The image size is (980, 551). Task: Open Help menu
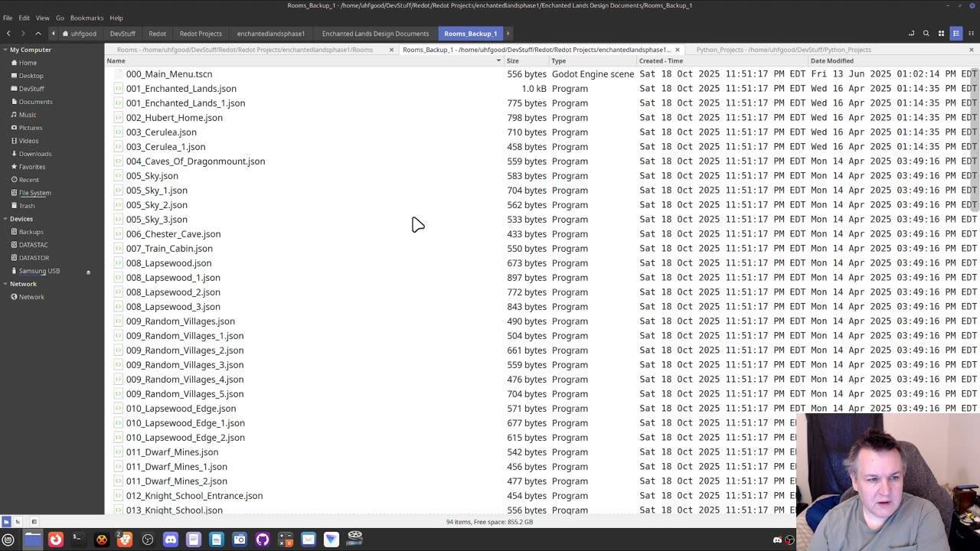pyautogui.click(x=116, y=18)
